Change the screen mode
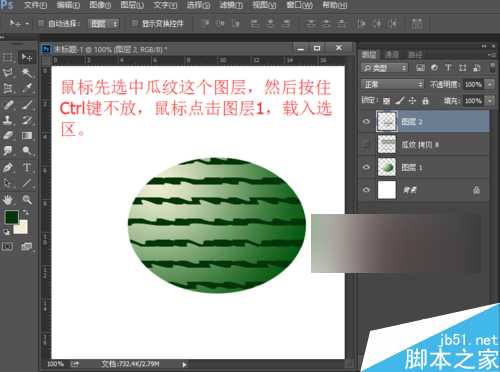Screen dimensions: 500x372 click(x=26, y=246)
